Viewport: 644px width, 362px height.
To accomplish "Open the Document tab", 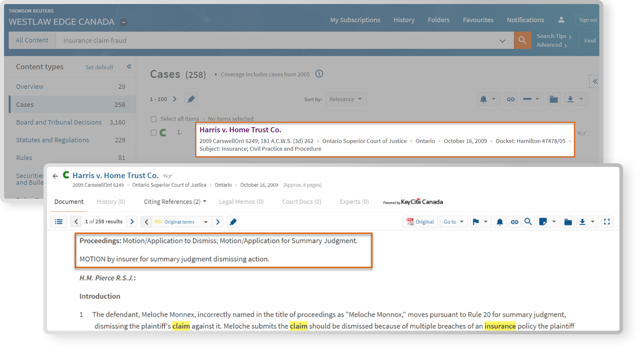I will tap(69, 202).
